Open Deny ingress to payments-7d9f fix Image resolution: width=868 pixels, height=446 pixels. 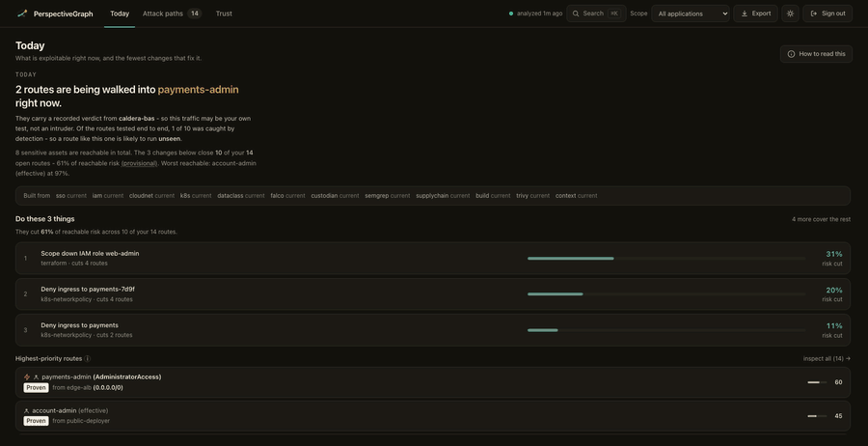click(x=433, y=293)
